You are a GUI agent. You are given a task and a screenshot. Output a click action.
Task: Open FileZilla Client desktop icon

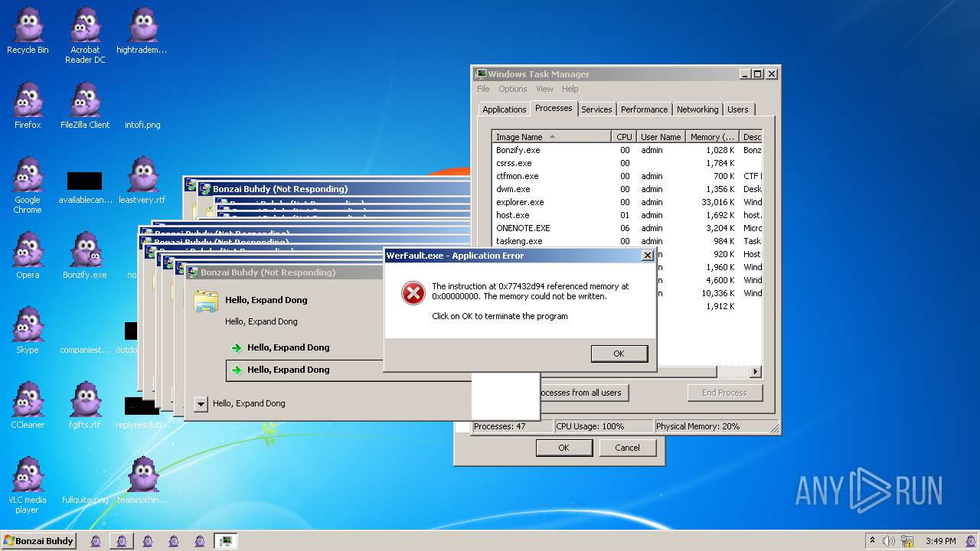tap(85, 106)
